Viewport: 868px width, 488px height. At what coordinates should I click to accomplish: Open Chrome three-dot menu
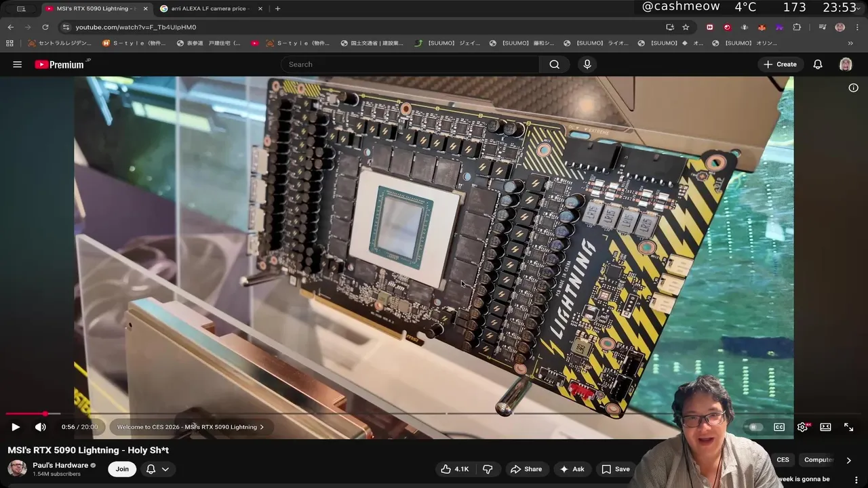857,27
